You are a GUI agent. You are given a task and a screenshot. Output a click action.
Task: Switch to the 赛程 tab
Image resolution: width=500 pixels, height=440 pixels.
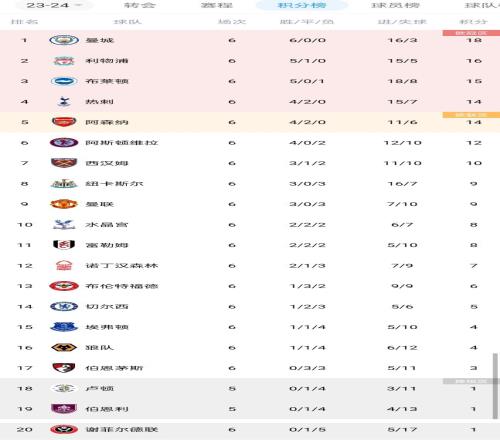click(217, 5)
